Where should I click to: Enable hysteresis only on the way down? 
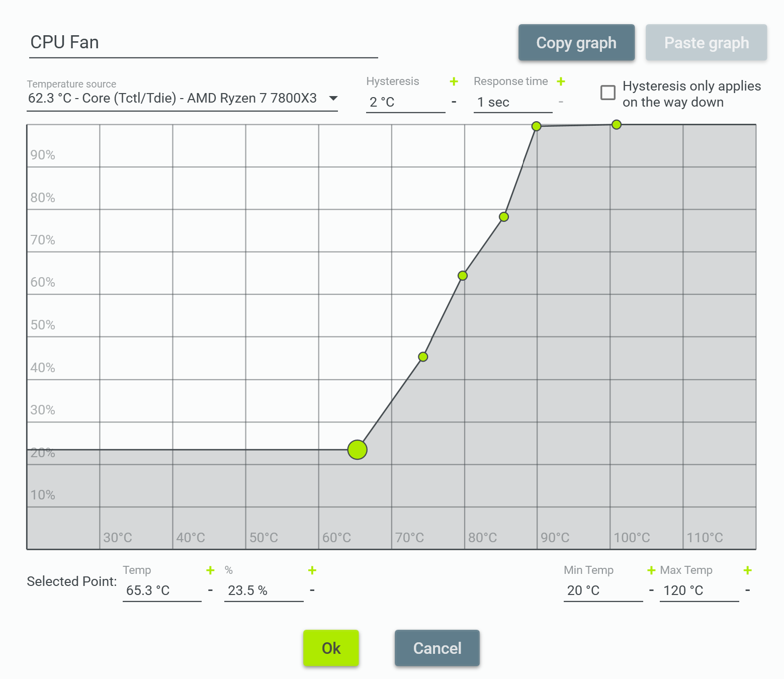tap(608, 93)
